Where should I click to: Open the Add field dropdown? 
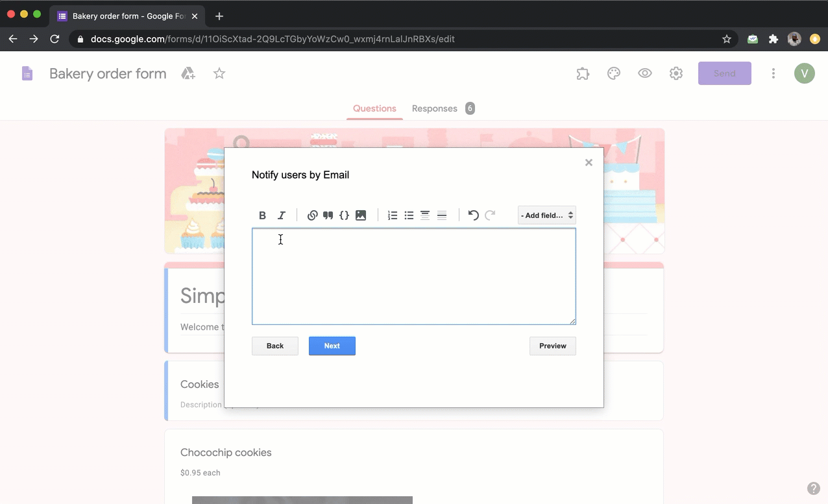(x=546, y=215)
